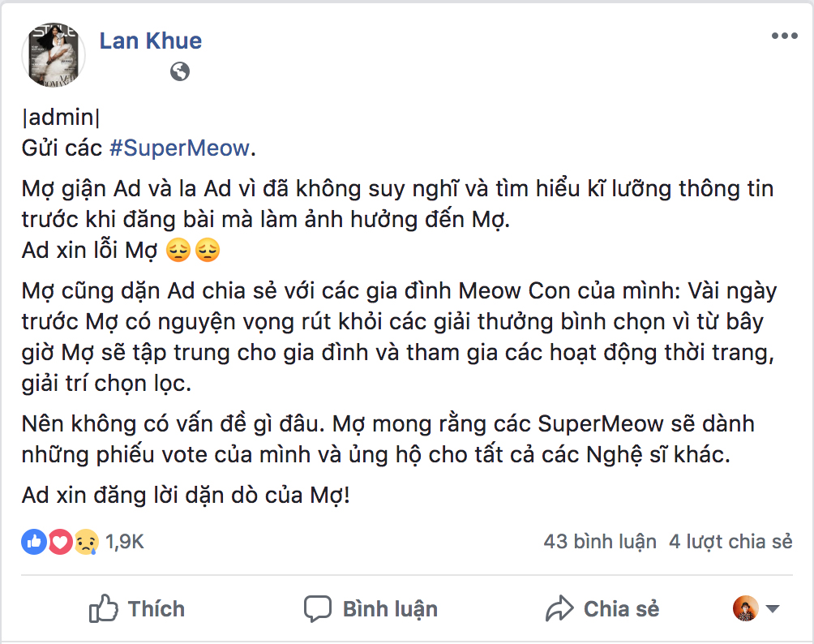Click the public globe privacy icon
This screenshot has width=814, height=644.
pos(180,71)
